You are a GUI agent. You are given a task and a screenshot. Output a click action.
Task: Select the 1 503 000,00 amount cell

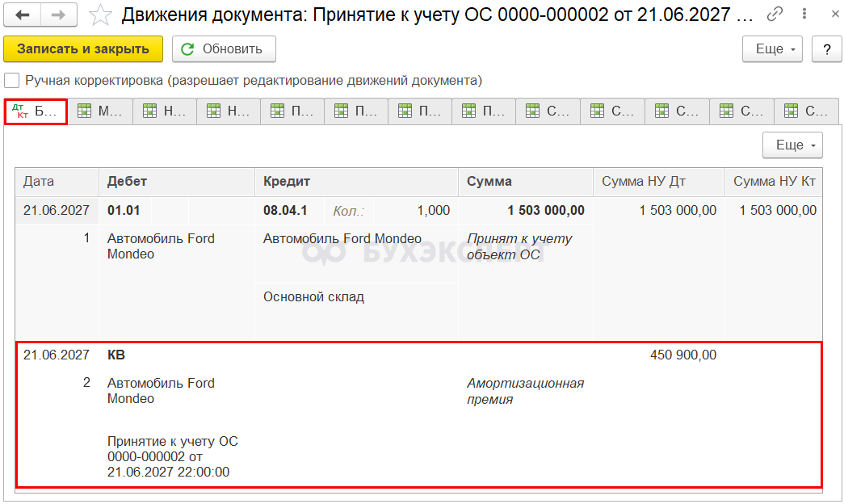point(546,211)
